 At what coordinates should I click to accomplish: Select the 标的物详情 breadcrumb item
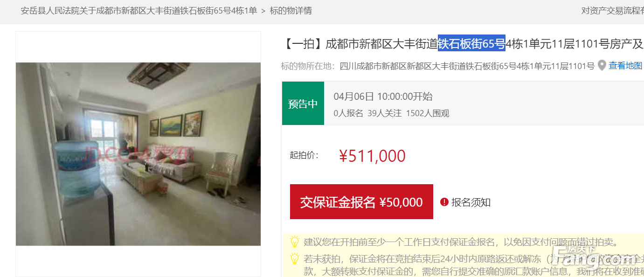coord(291,10)
